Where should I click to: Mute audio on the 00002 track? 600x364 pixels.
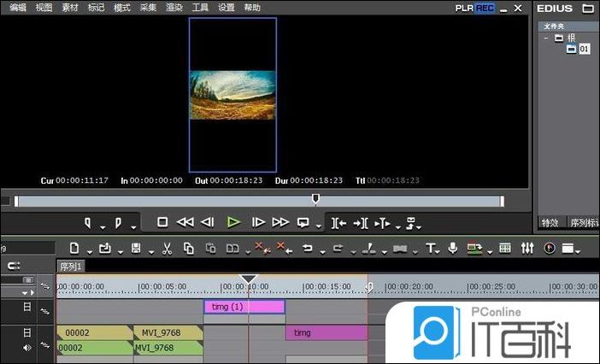28,347
